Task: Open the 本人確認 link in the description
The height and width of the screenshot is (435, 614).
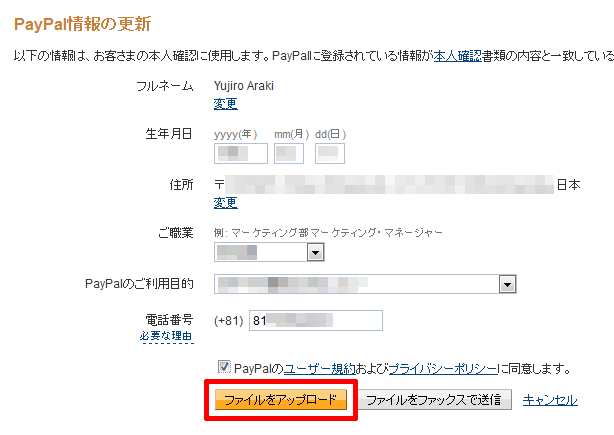Action: click(457, 56)
